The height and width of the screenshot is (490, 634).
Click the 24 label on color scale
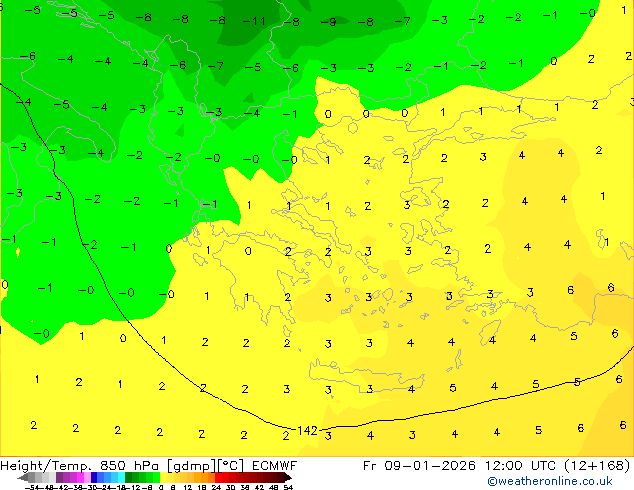(x=216, y=487)
